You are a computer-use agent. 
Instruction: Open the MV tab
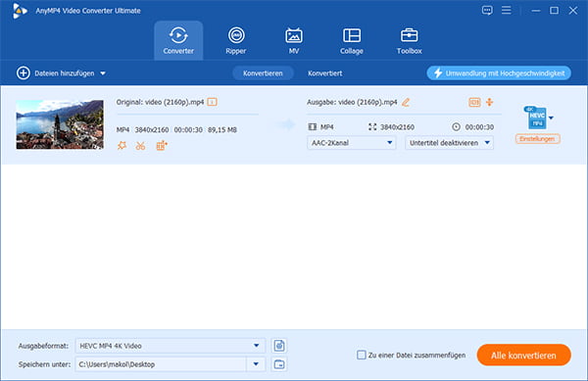tap(294, 40)
